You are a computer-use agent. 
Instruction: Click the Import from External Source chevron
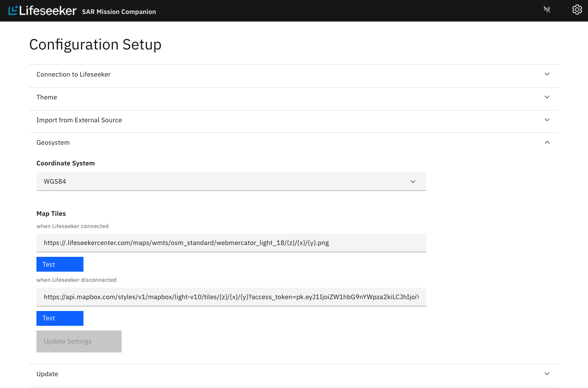pyautogui.click(x=547, y=120)
